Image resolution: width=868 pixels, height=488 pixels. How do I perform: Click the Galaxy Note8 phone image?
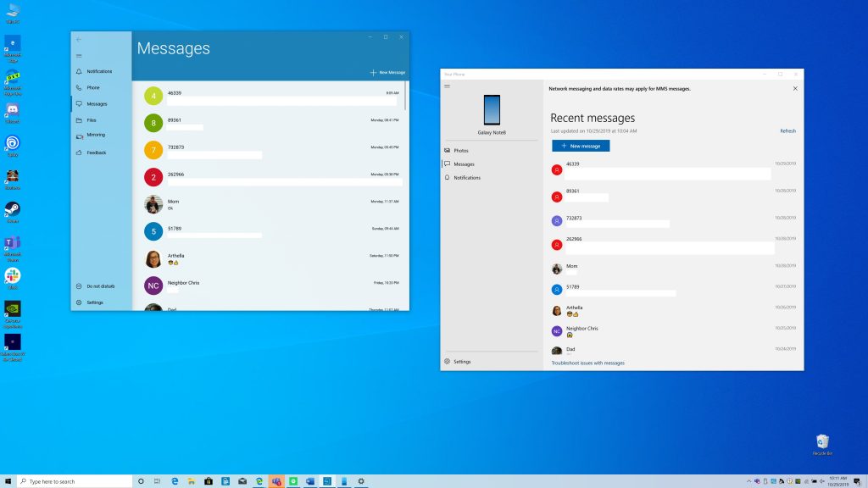492,109
